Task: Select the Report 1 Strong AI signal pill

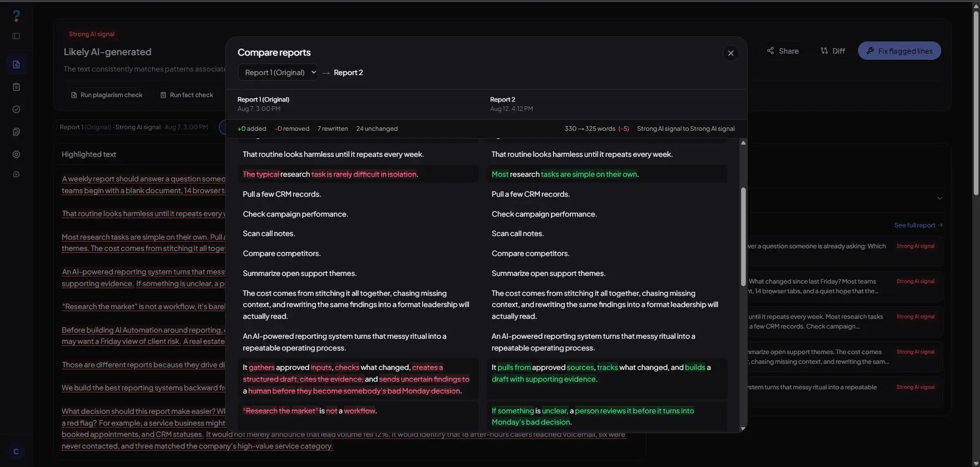Action: pos(134,127)
